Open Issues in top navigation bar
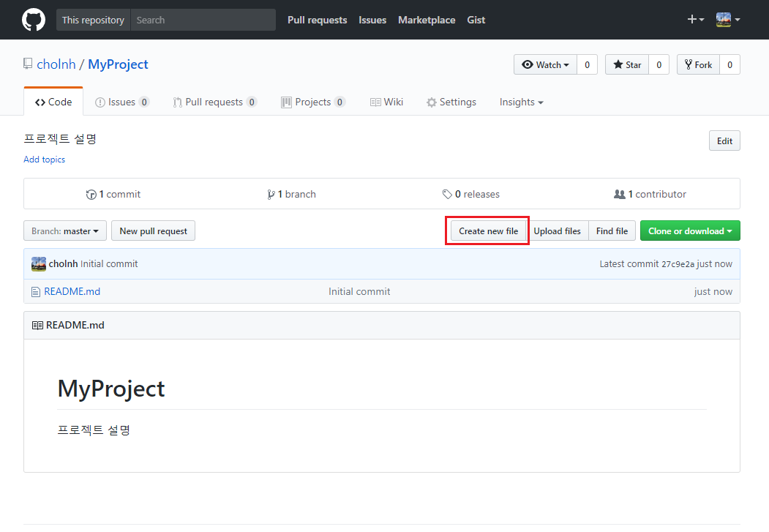The width and height of the screenshot is (769, 532). tap(372, 20)
